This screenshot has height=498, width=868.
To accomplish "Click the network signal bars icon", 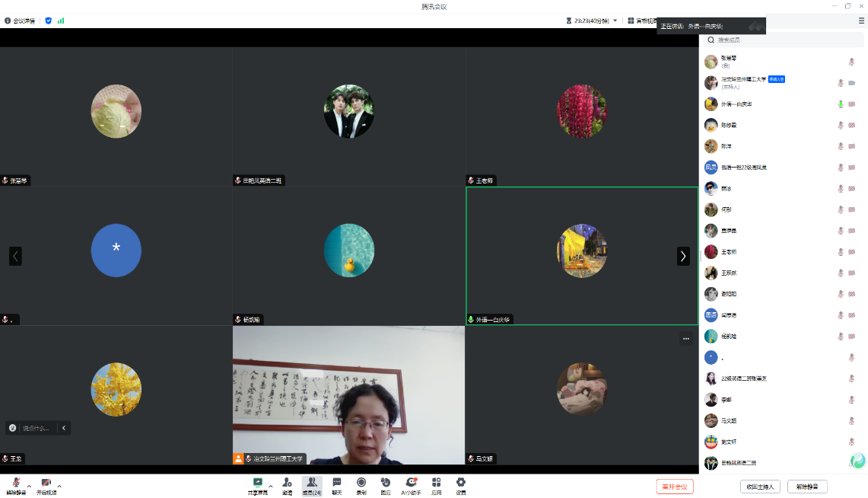I will tap(61, 21).
